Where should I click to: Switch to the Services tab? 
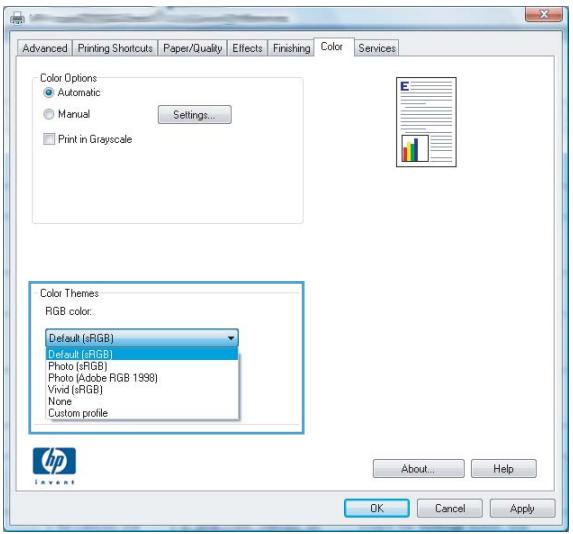377,48
